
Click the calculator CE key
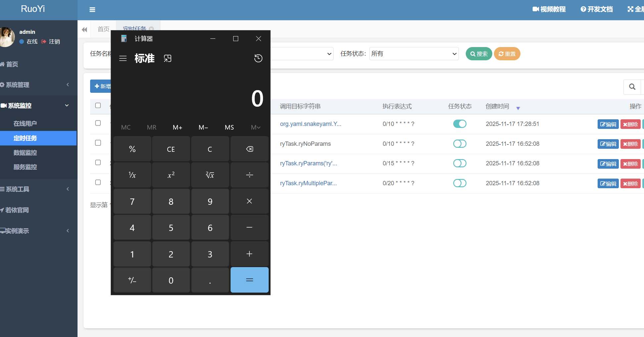click(171, 149)
